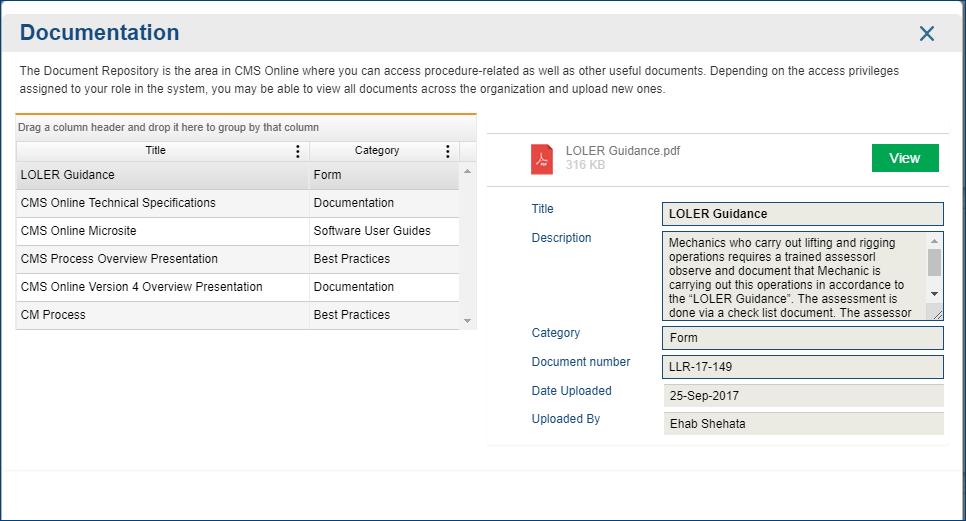Image resolution: width=966 pixels, height=521 pixels.
Task: Click the Document number field LLR-17-149
Action: (x=803, y=367)
